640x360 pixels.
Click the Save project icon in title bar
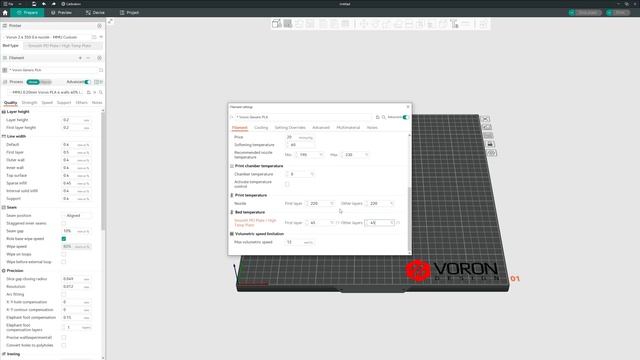34,4
